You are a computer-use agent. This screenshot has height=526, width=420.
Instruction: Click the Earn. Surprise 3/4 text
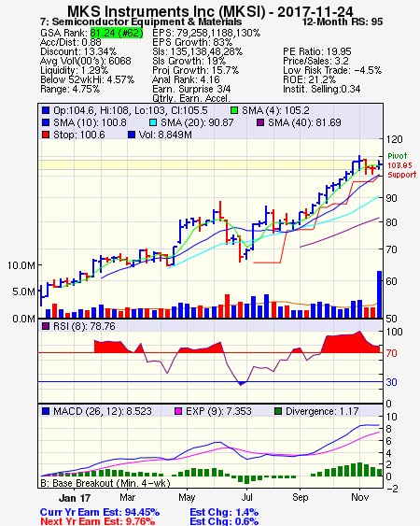tap(191, 90)
